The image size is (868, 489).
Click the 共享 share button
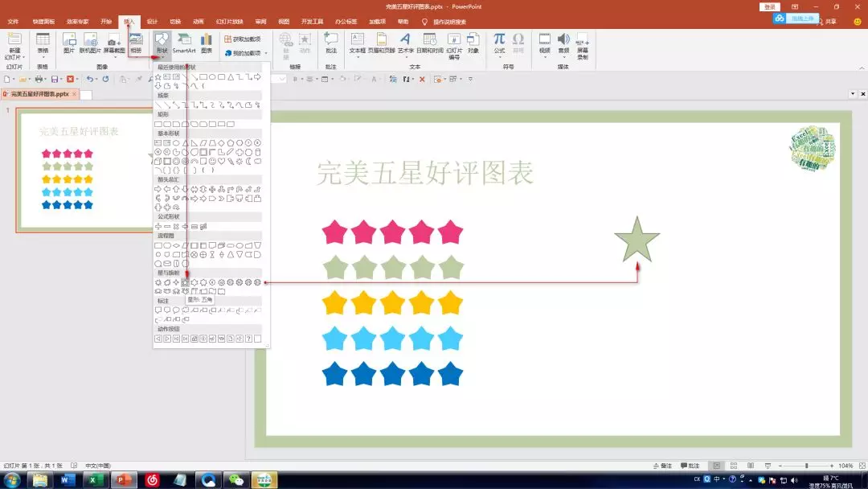(826, 22)
